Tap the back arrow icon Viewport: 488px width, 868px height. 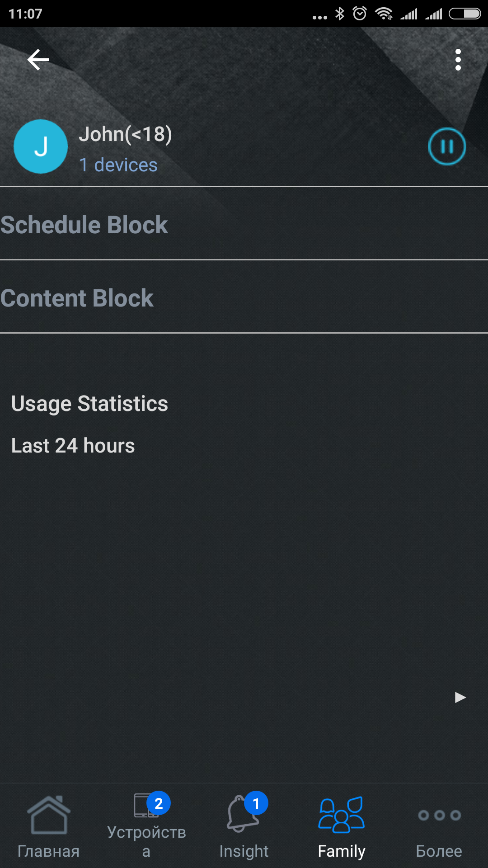point(38,60)
